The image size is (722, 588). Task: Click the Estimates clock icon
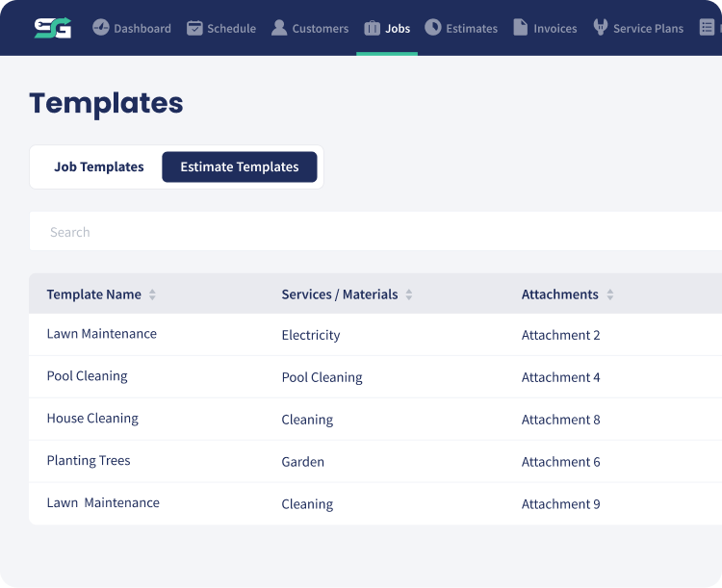pyautogui.click(x=433, y=27)
